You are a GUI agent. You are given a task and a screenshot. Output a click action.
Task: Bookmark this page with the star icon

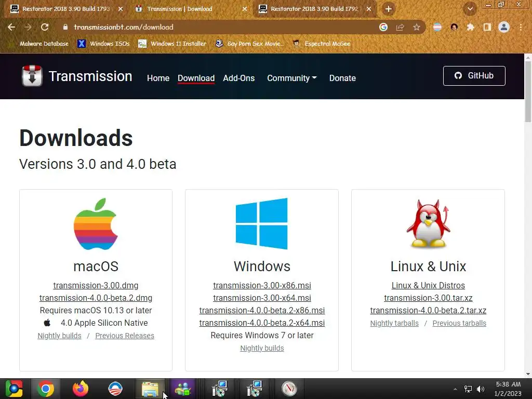(x=417, y=27)
